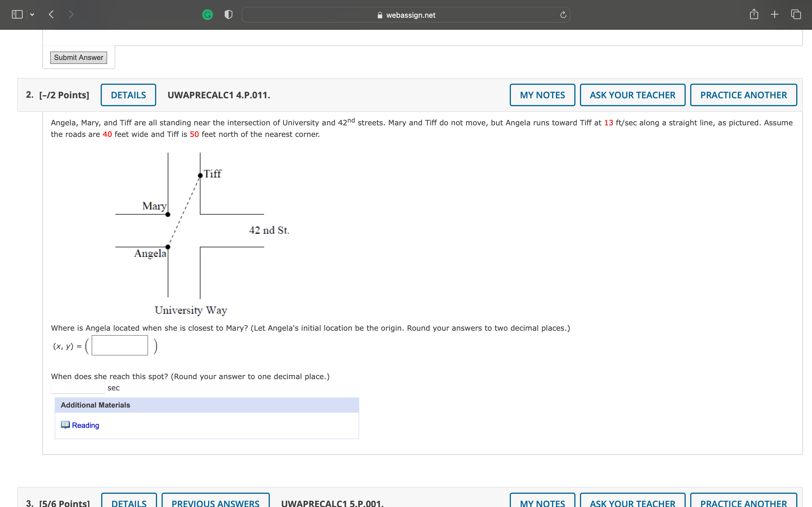Click the forward navigation arrow
Image resolution: width=812 pixels, height=507 pixels.
[71, 14]
